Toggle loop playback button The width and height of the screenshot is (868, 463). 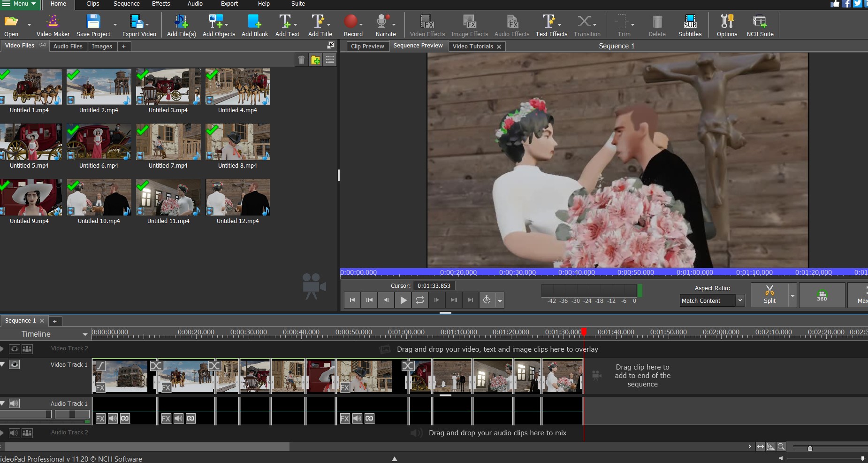click(420, 300)
